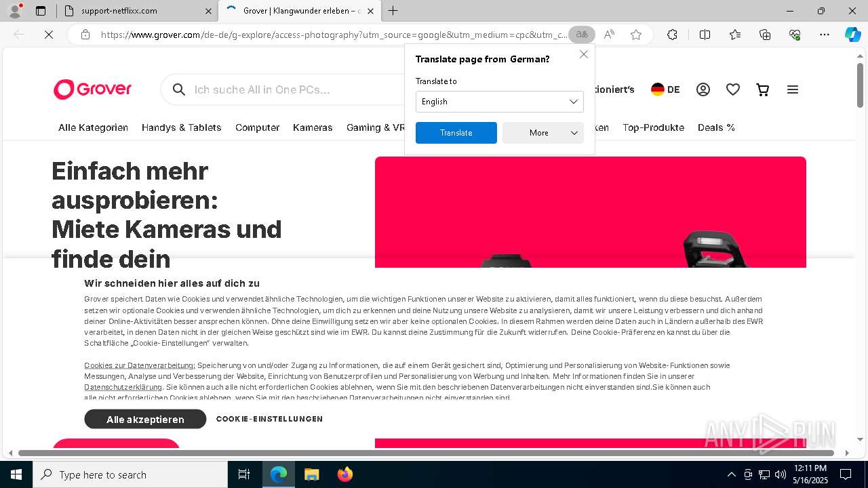Go to the Grover logo home

pyautogui.click(x=92, y=89)
